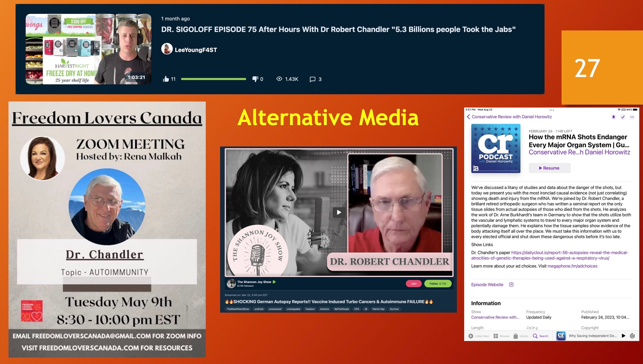This screenshot has width=643, height=364.
Task: Select the TheStewPetersShow tag
Action: point(238,309)
